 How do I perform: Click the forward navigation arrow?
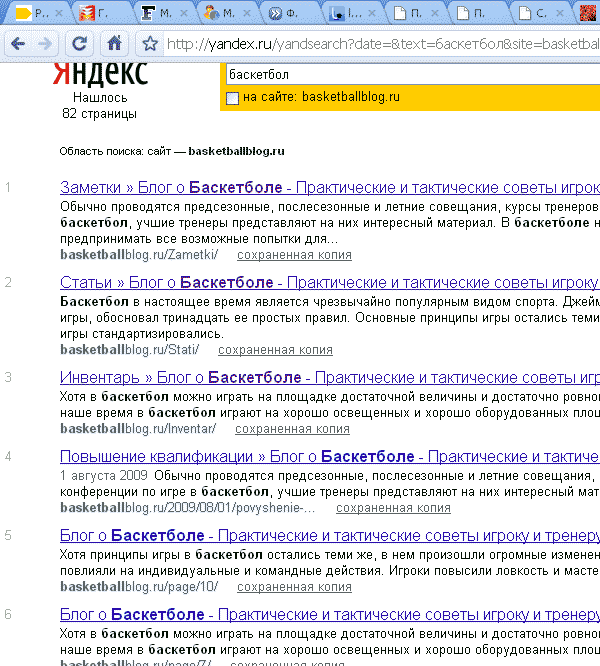click(x=44, y=44)
